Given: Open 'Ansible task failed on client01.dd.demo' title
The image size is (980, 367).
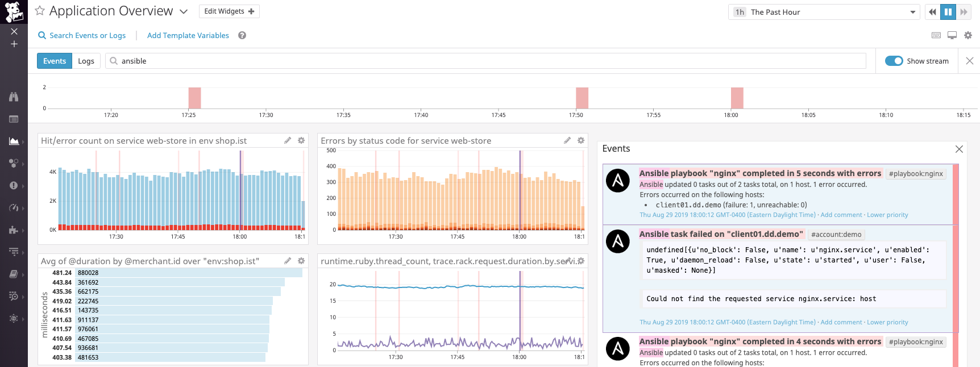Looking at the screenshot, I should tap(721, 234).
